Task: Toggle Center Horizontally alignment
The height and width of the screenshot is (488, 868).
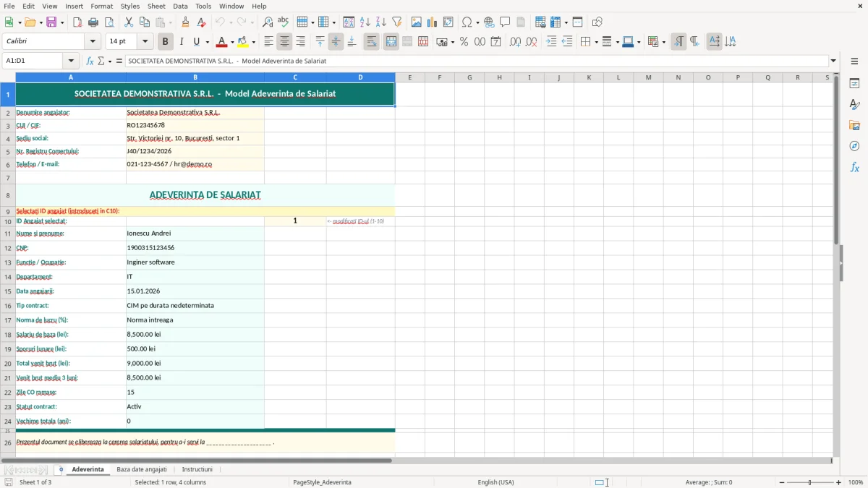Action: coord(285,42)
